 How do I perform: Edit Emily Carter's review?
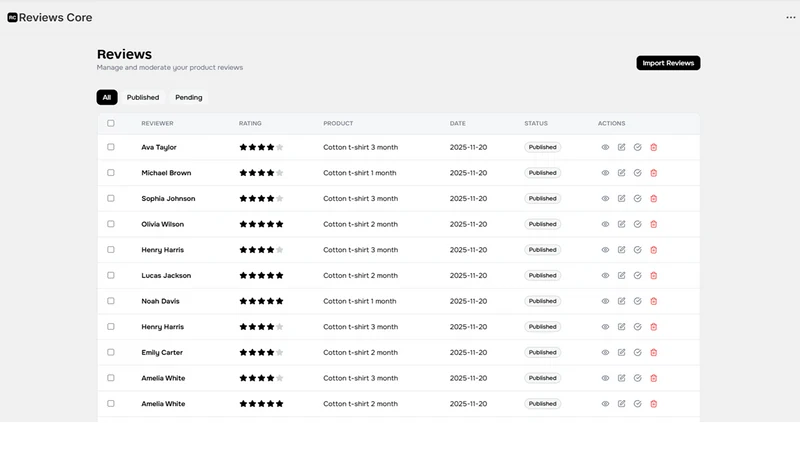pyautogui.click(x=621, y=353)
